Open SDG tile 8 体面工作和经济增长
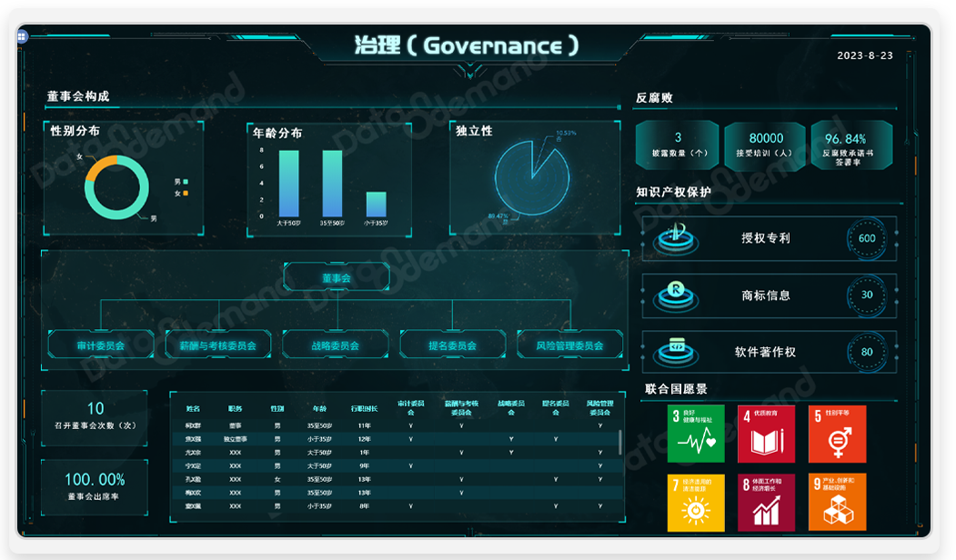Image resolution: width=956 pixels, height=560 pixels. point(767,503)
